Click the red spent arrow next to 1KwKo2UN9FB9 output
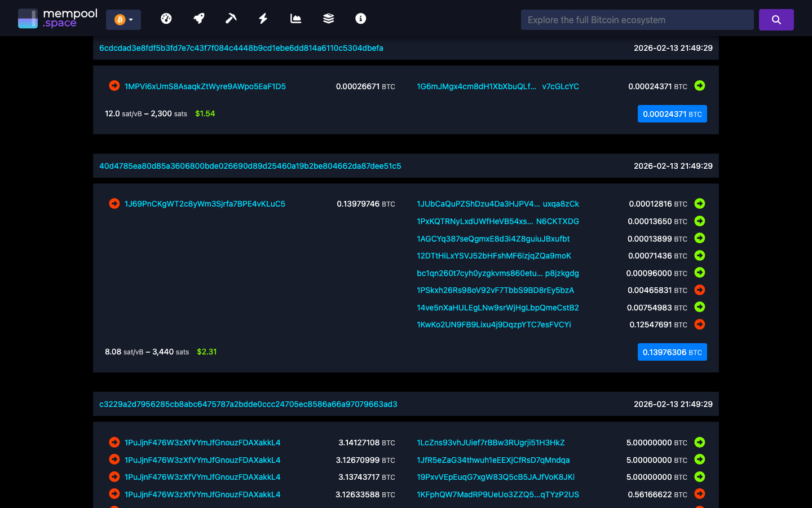This screenshot has height=508, width=812. tap(699, 325)
